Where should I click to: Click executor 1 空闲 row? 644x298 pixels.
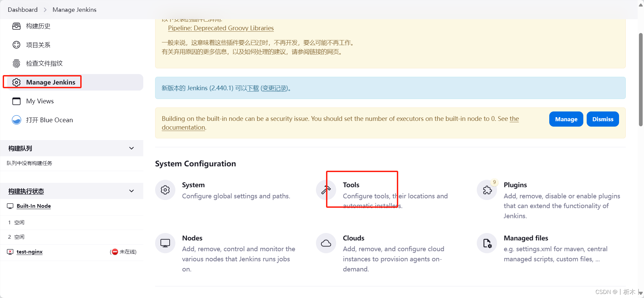click(71, 223)
